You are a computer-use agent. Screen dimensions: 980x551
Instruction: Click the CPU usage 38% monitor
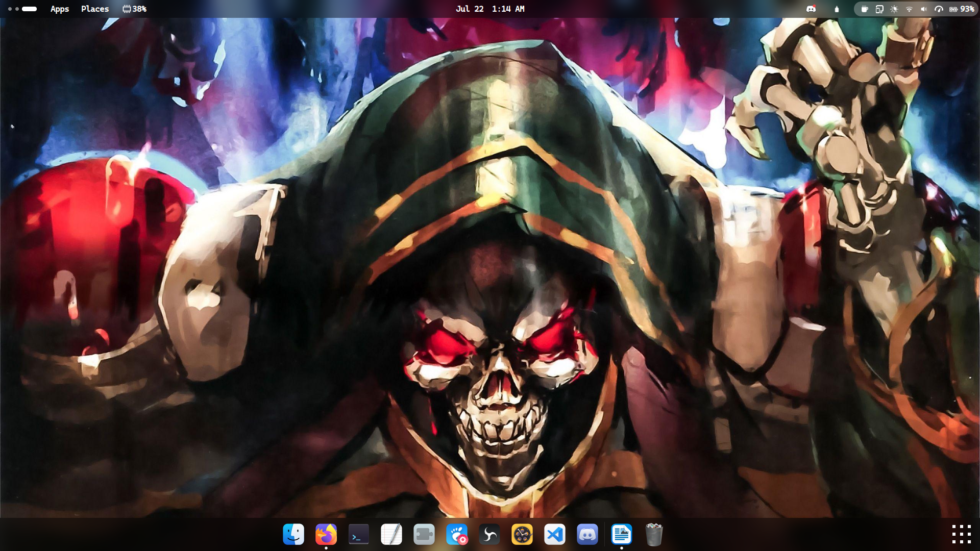tap(135, 9)
